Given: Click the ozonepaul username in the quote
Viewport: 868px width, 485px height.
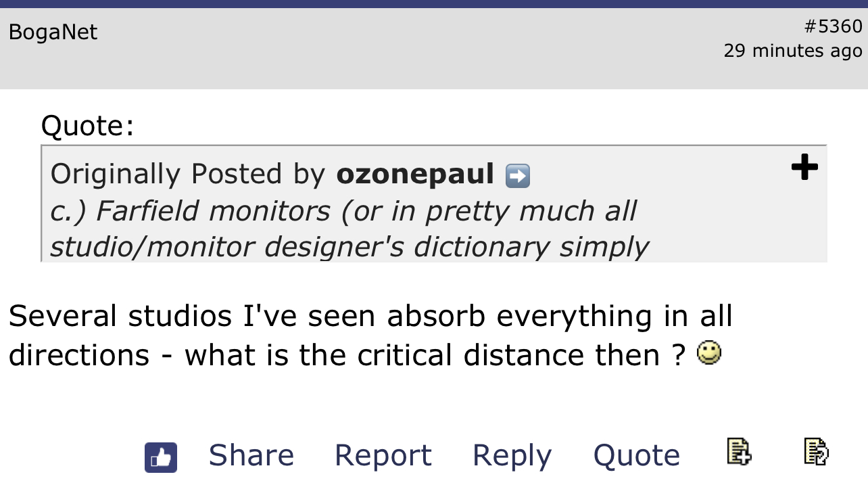Looking at the screenshot, I should click(x=415, y=174).
